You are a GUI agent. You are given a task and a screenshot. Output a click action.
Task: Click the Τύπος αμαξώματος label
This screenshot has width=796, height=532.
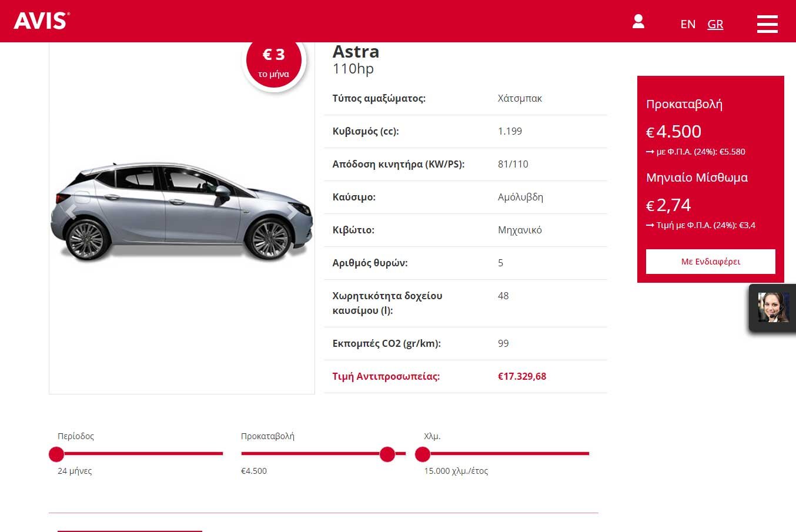379,98
